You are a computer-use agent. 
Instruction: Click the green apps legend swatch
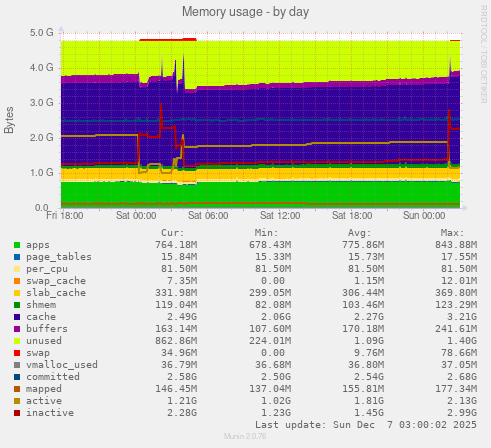17,245
